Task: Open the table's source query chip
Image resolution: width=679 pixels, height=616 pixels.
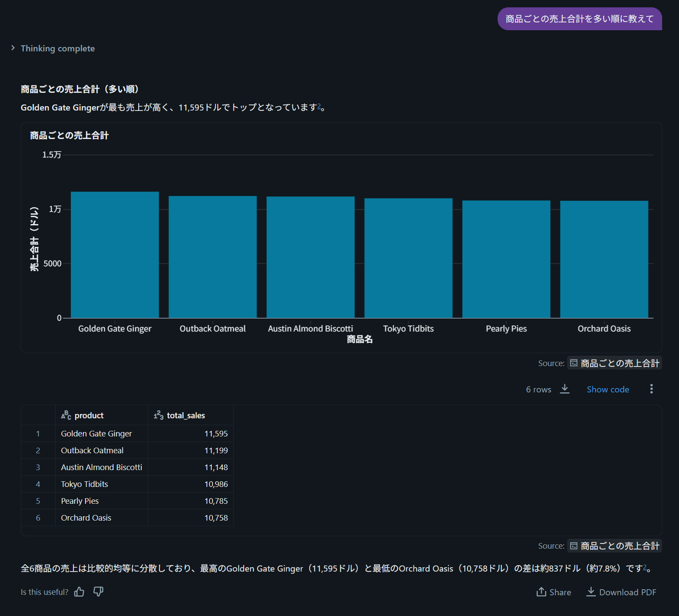Action: click(615, 546)
